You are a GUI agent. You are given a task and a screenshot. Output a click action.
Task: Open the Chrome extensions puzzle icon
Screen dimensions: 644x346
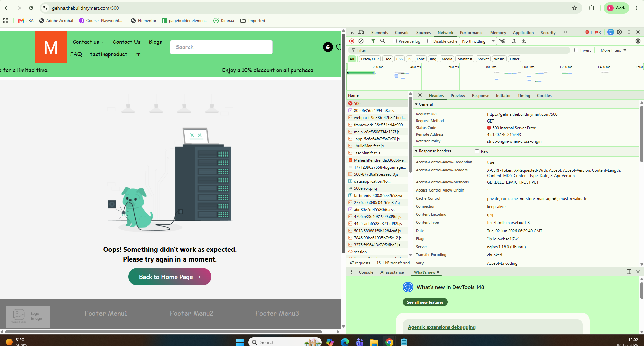(592, 8)
